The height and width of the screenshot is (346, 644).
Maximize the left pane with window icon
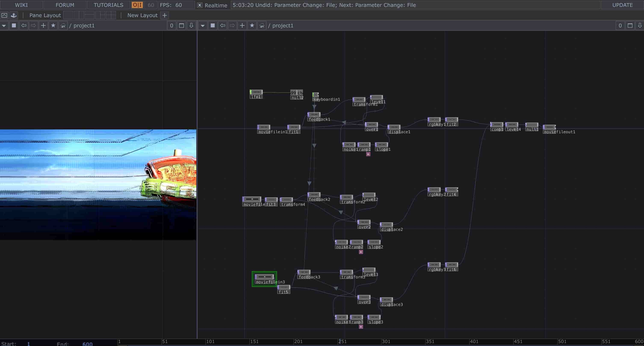pyautogui.click(x=182, y=25)
